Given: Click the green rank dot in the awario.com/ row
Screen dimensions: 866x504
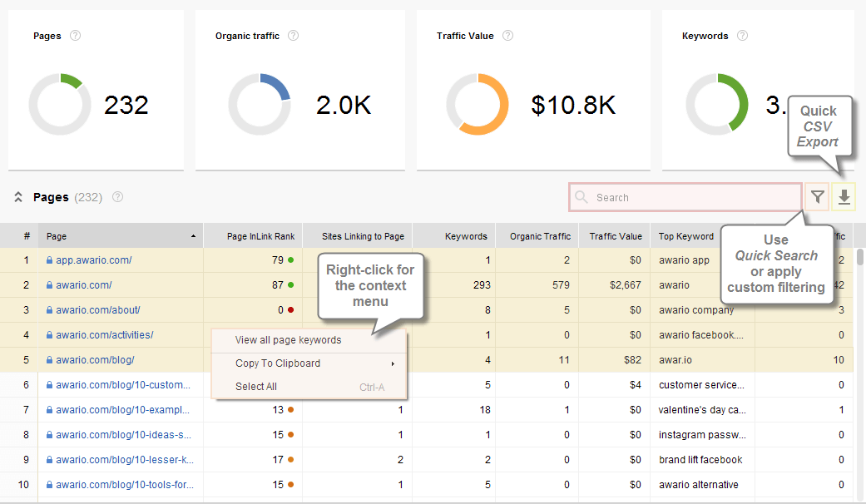Looking at the screenshot, I should pyautogui.click(x=290, y=284).
